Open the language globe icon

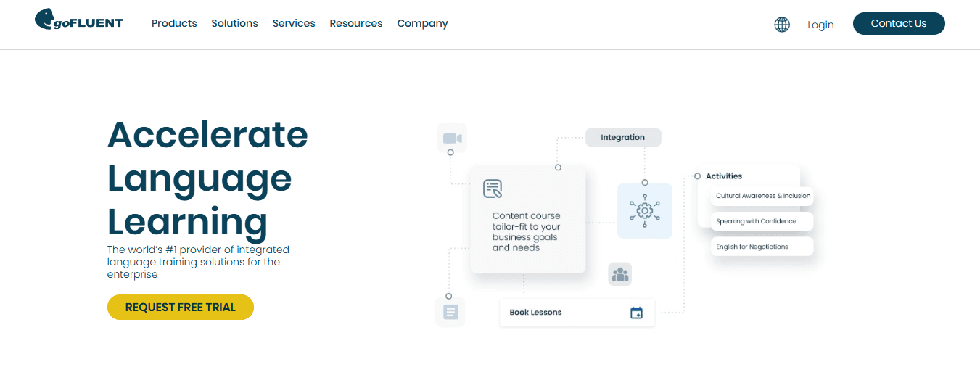click(x=782, y=25)
